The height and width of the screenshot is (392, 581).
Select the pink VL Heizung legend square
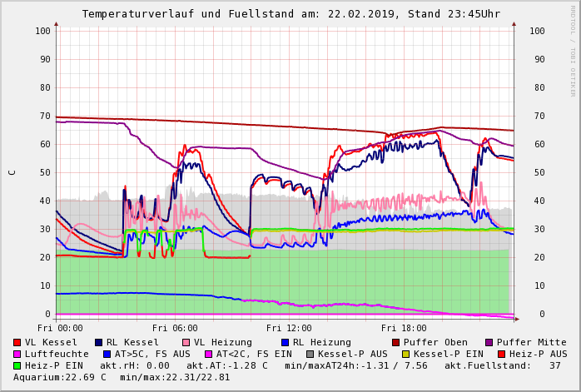point(186,342)
